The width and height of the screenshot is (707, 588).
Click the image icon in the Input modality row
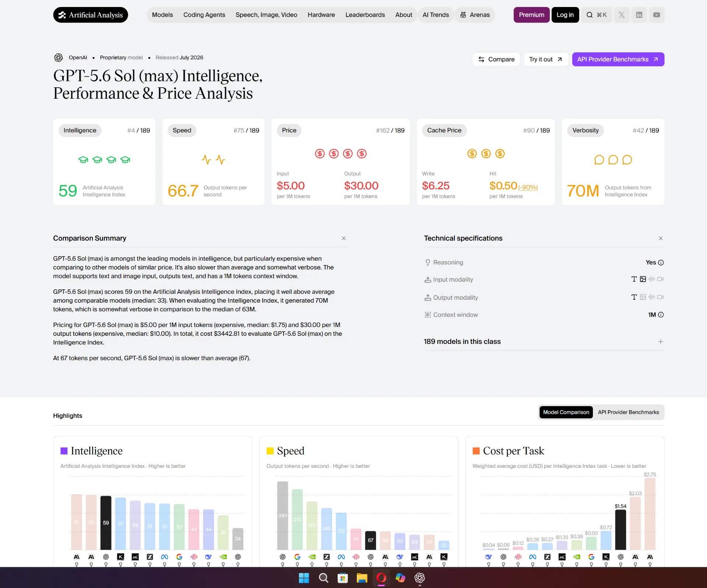(643, 279)
